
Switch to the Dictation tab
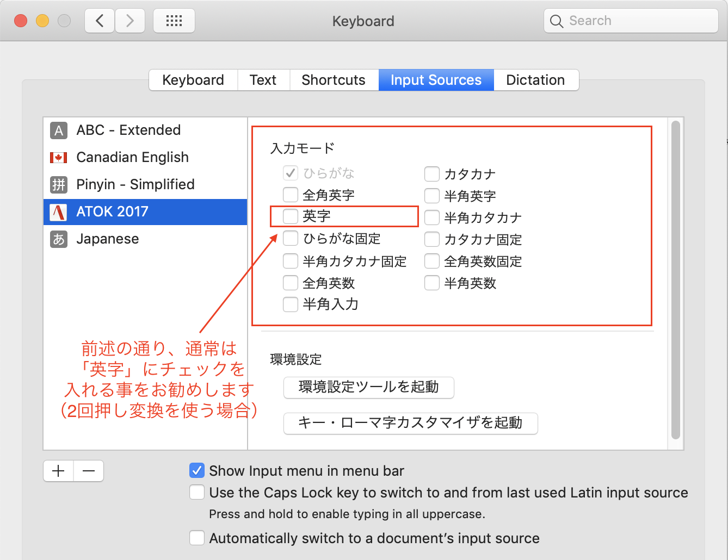pyautogui.click(x=536, y=80)
